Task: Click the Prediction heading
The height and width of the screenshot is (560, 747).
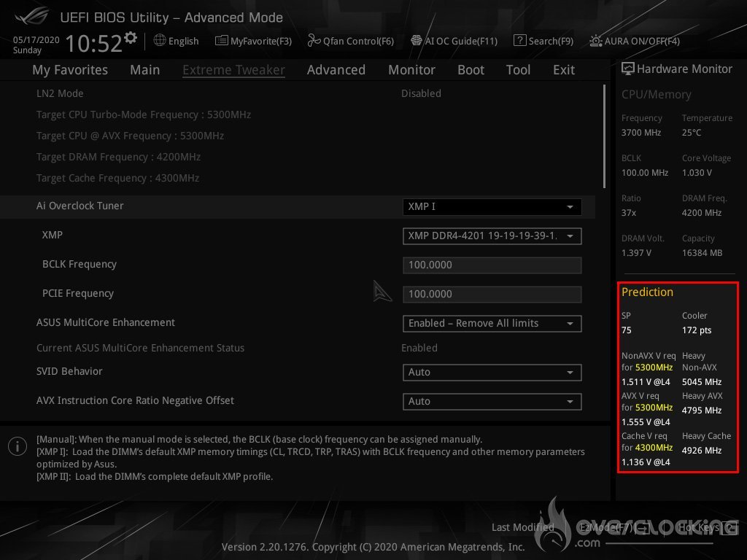Action: 647,292
